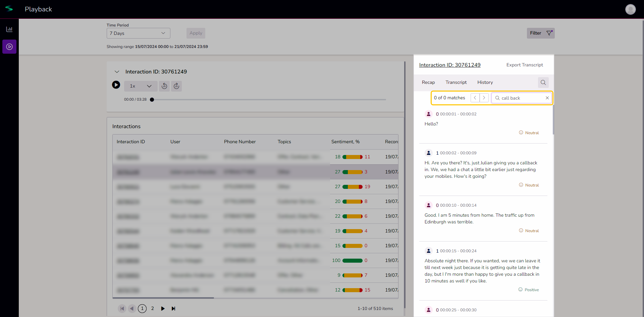The image size is (644, 317).
Task: Go to previous page of interactions
Action: (132, 309)
